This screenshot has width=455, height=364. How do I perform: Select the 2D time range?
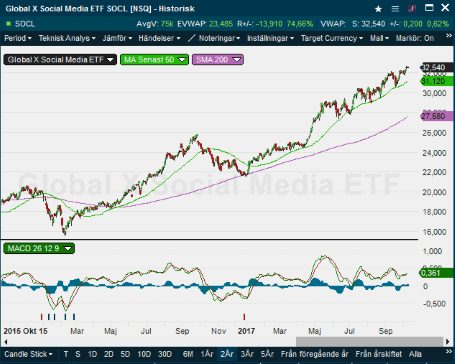click(x=109, y=354)
